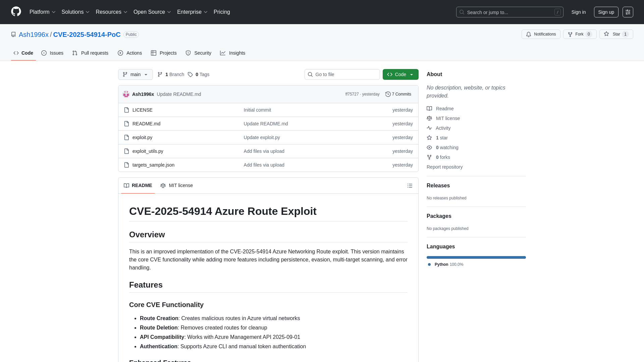This screenshot has width=644, height=362.
Task: Switch to the Issues tab
Action: coord(52,53)
